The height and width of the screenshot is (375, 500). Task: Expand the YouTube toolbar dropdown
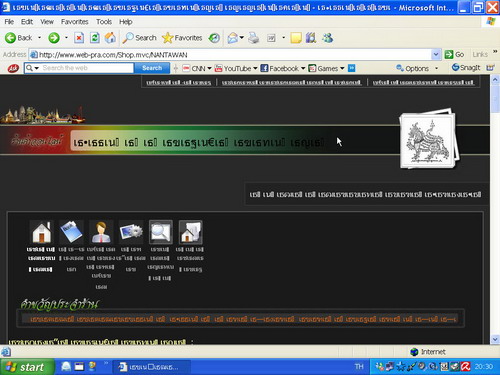click(255, 68)
